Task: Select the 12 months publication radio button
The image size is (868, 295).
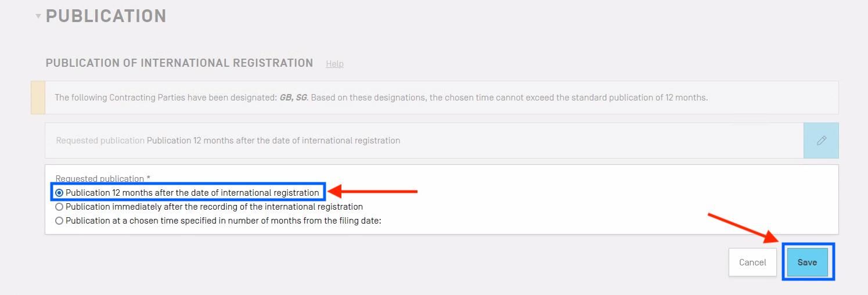Action: (x=59, y=193)
